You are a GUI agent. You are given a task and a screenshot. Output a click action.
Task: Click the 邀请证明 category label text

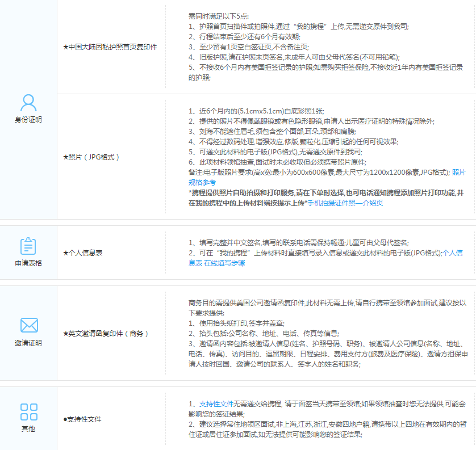click(28, 343)
